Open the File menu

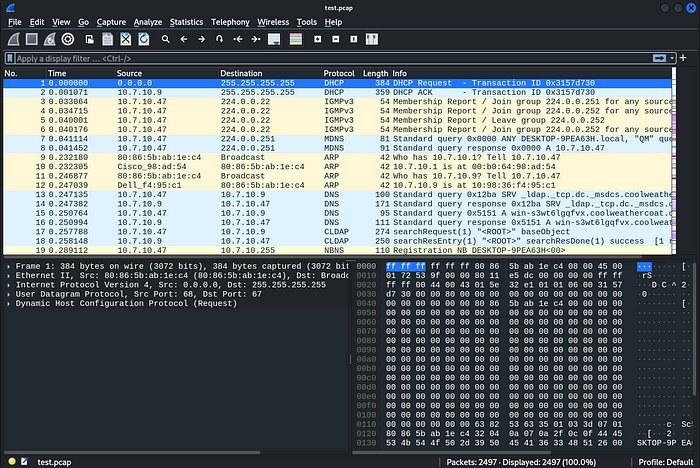click(15, 22)
